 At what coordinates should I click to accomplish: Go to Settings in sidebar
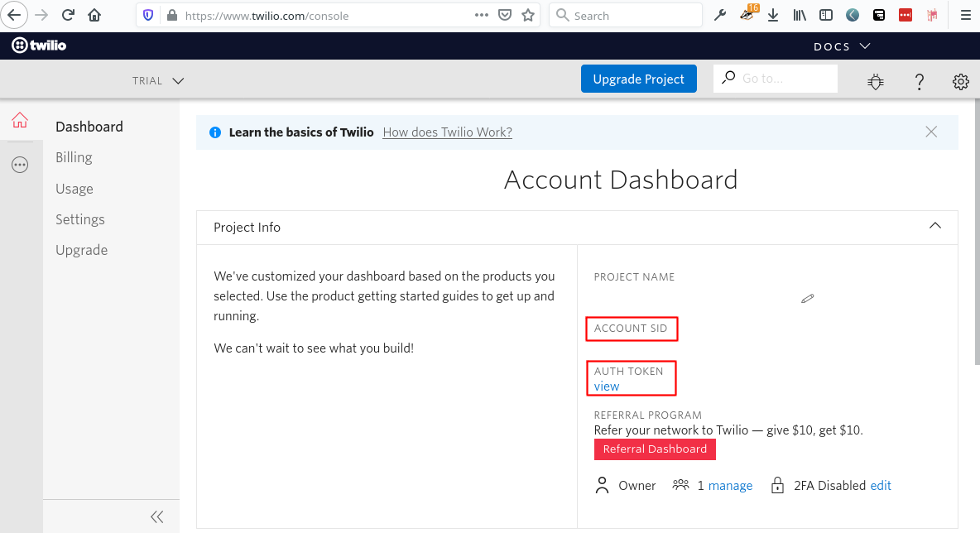(80, 219)
